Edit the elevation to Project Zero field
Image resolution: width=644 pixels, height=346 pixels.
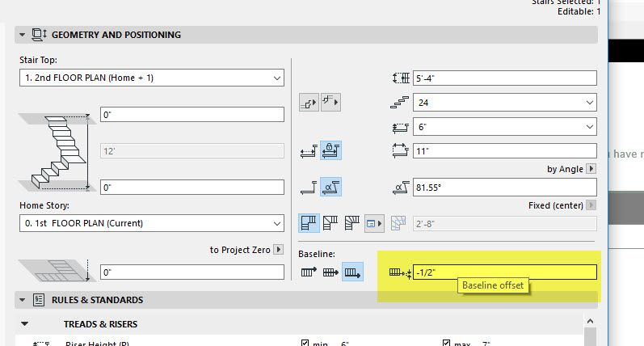[192, 272]
